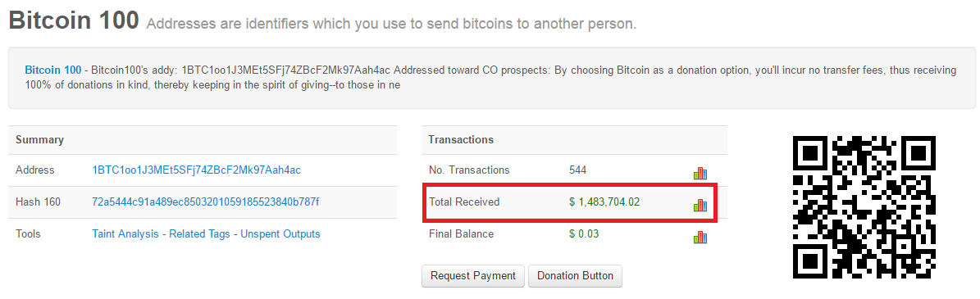Screen dimensions: 980x299
Task: Open the 1BTC1oo1J3MEt5SFj74ZBcF2Mk97Aah4ac address link
Action: [196, 170]
